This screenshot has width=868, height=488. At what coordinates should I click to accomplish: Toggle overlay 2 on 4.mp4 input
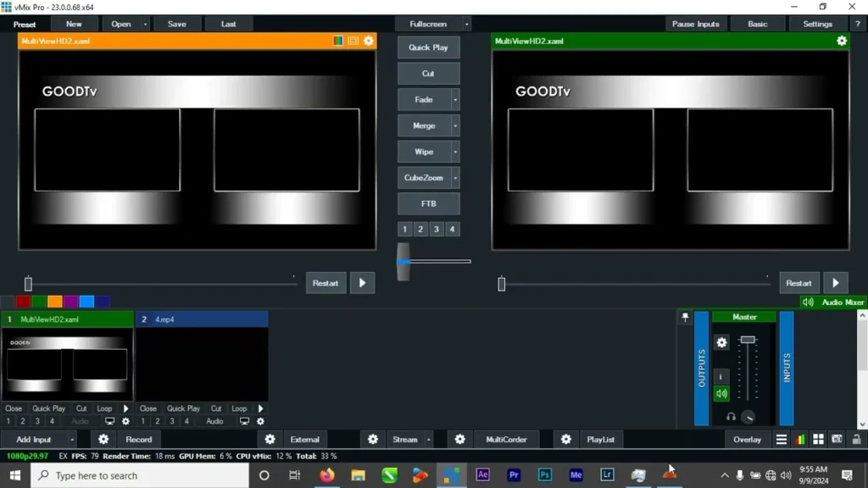pos(158,421)
